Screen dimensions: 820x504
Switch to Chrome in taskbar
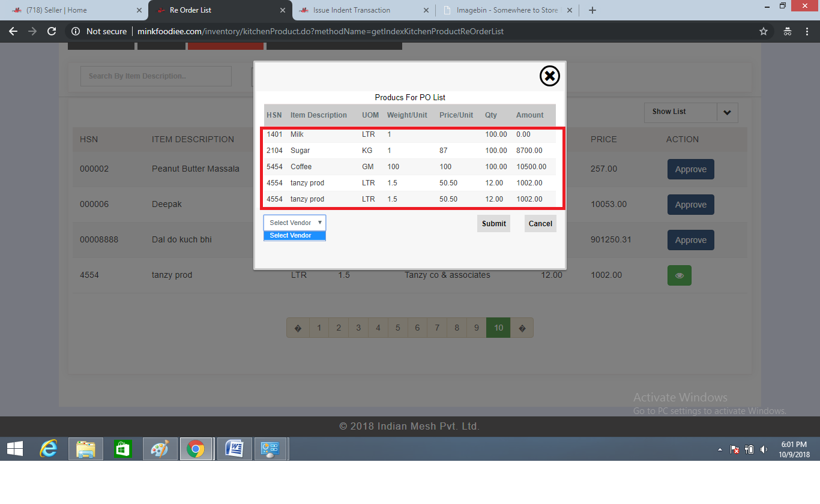point(196,449)
